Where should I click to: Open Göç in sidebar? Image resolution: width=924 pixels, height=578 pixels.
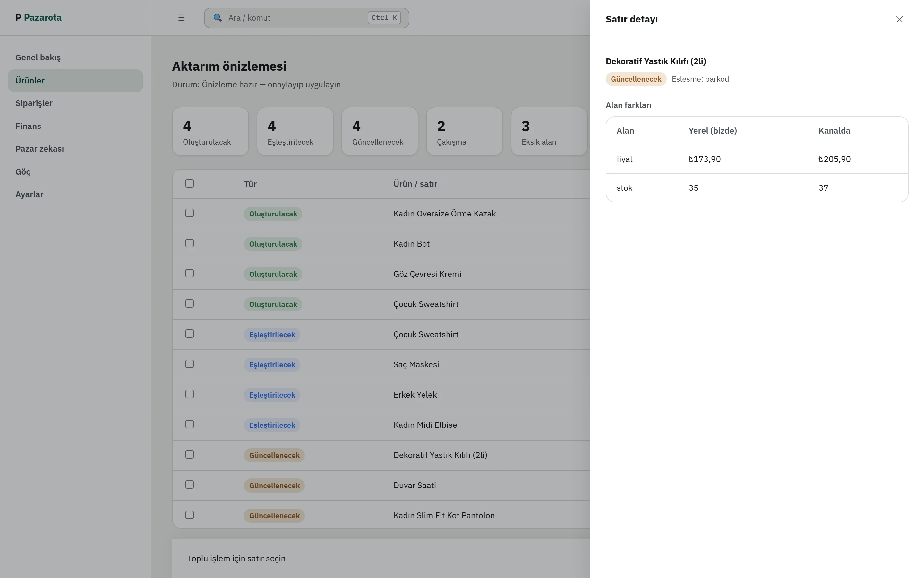pyautogui.click(x=75, y=172)
